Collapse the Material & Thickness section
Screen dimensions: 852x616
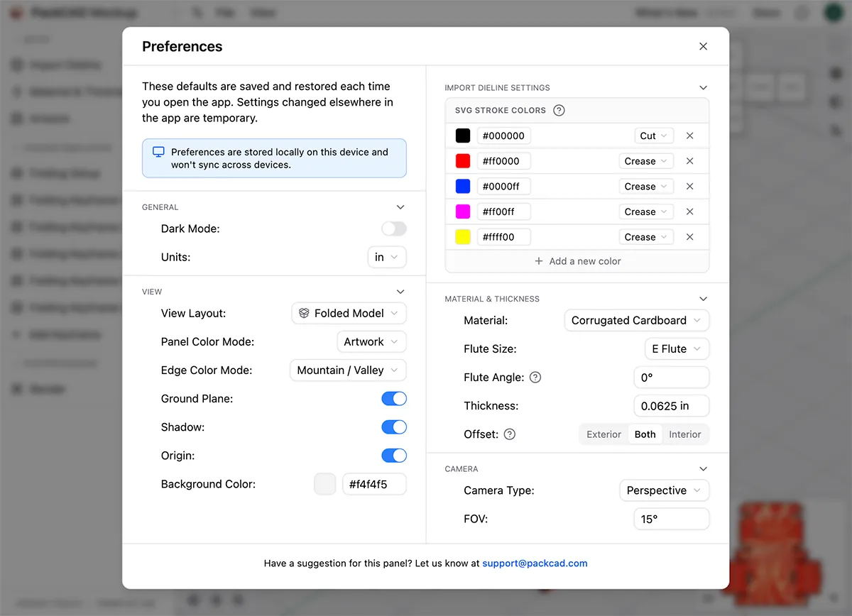703,299
